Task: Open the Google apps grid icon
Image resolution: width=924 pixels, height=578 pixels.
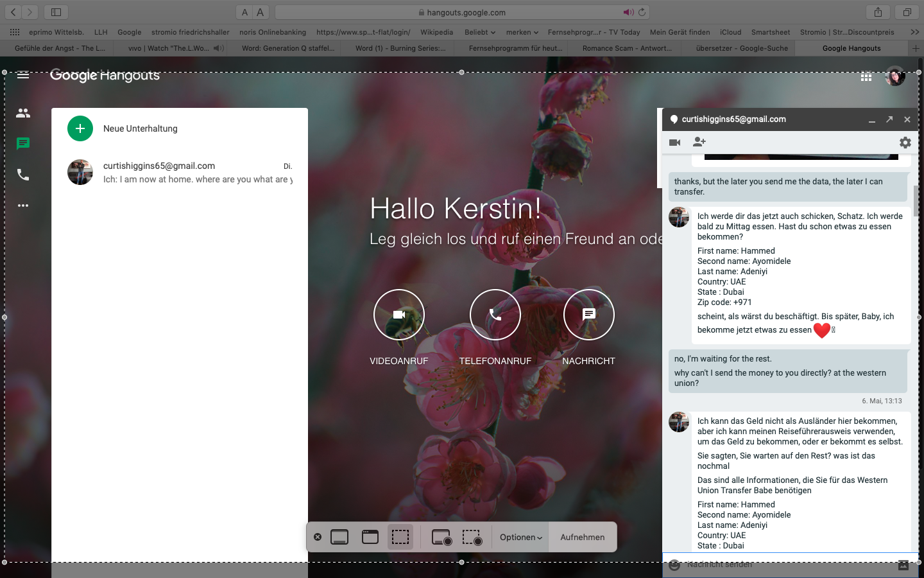Action: tap(866, 76)
